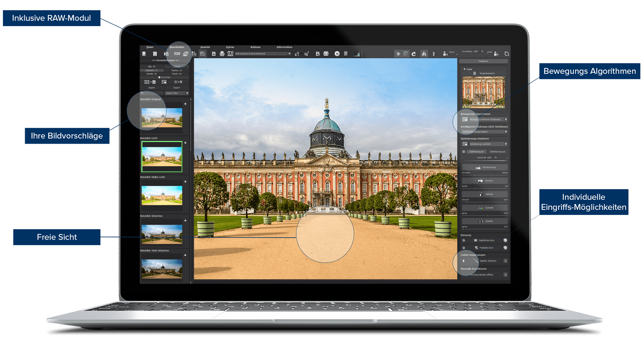Collapse the Lupe panel arrow
This screenshot has height=346, width=644.
(464, 69)
